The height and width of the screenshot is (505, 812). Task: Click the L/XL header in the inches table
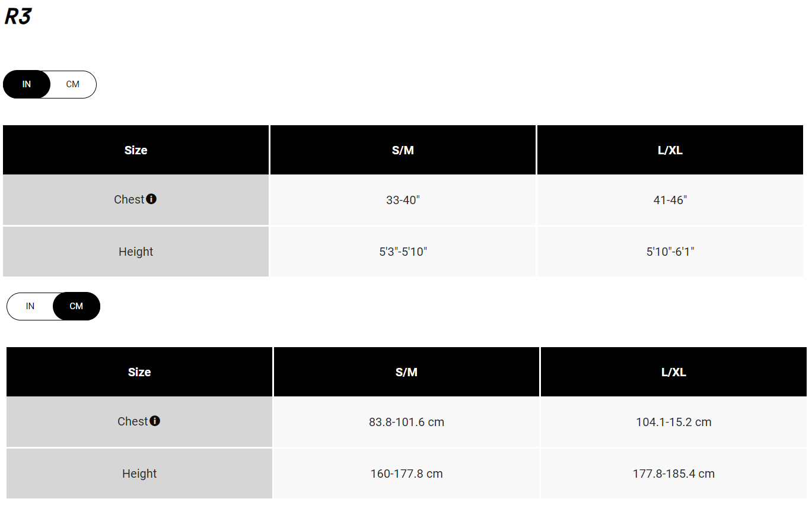pos(670,150)
